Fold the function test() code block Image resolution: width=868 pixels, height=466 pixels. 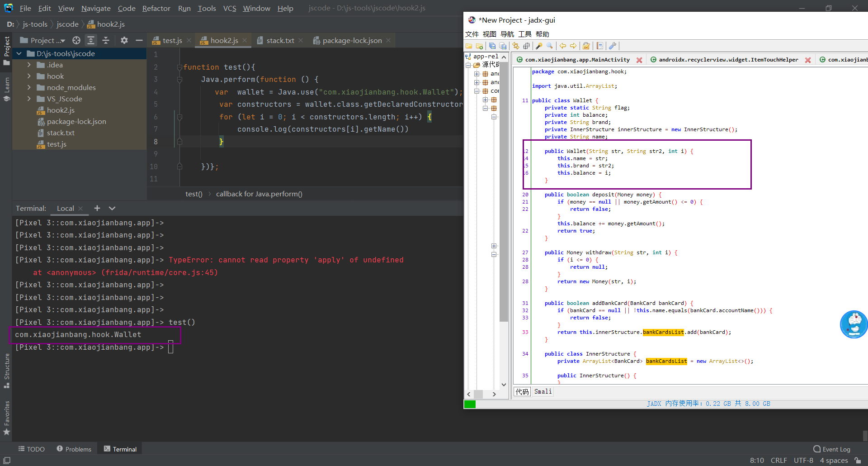179,67
